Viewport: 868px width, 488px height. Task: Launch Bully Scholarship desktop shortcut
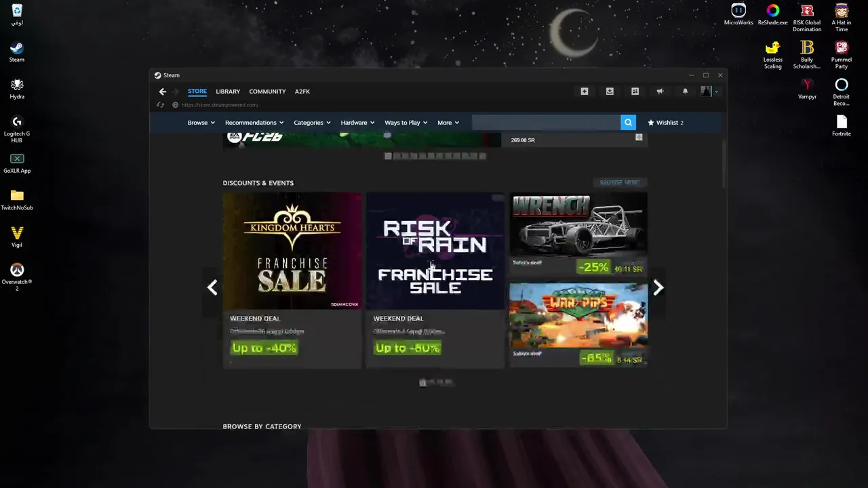pyautogui.click(x=807, y=55)
